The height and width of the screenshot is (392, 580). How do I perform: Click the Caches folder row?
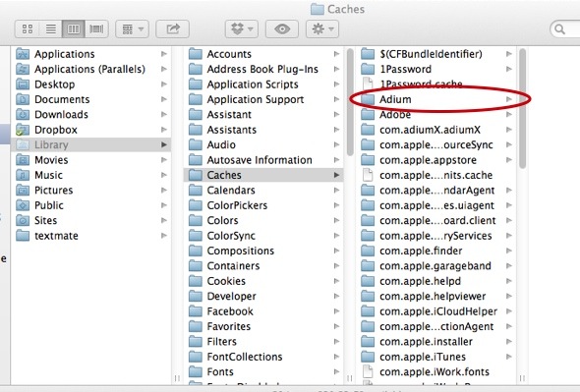[263, 175]
